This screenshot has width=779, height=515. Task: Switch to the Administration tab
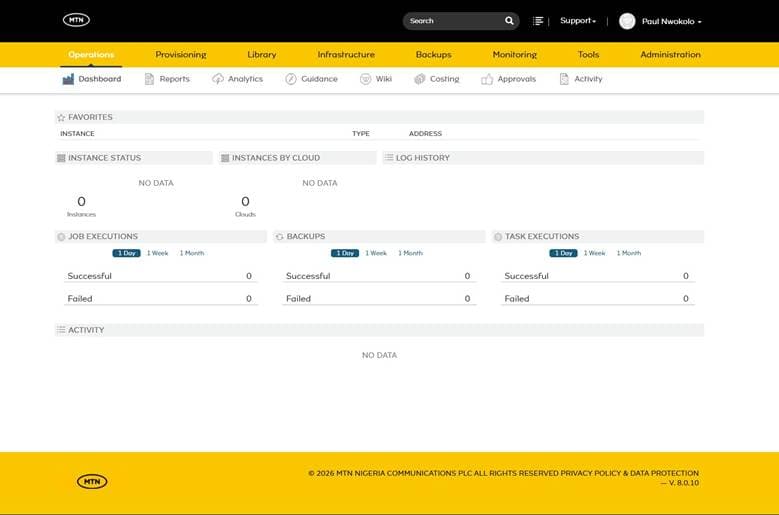[x=670, y=55]
